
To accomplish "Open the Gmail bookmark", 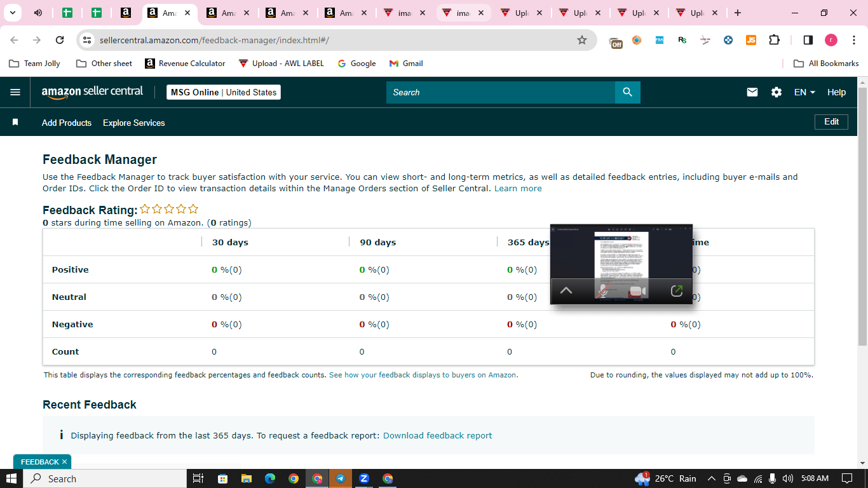I will 406,64.
